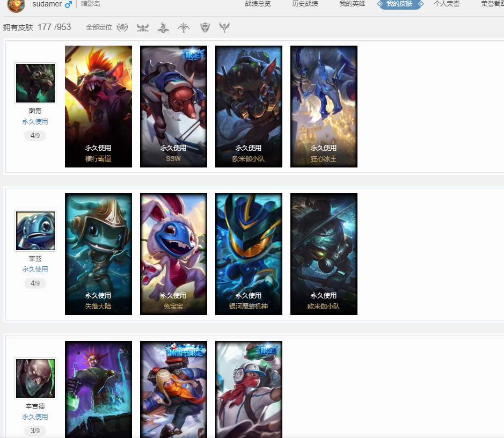Screen dimensions: 504x438
Task: Click the 4/9 skin count under 菲兹
Action: point(35,283)
